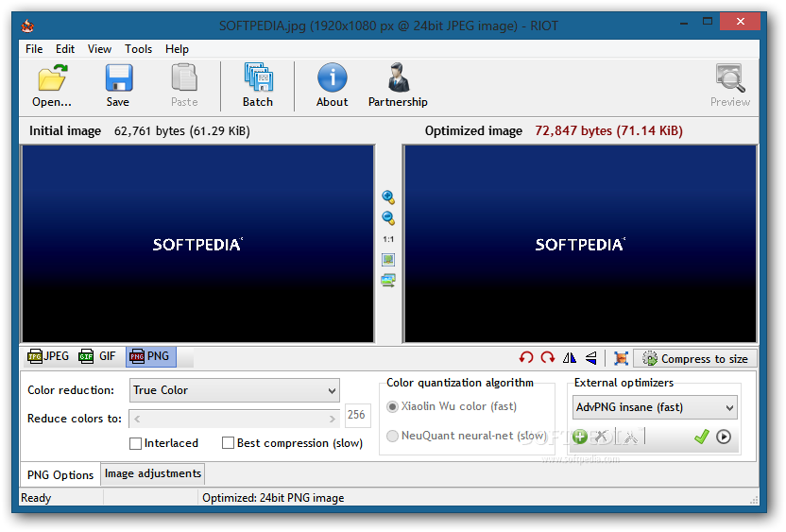Edit external optimizer settings tools icon
This screenshot has height=532, width=786.
pyautogui.click(x=630, y=437)
